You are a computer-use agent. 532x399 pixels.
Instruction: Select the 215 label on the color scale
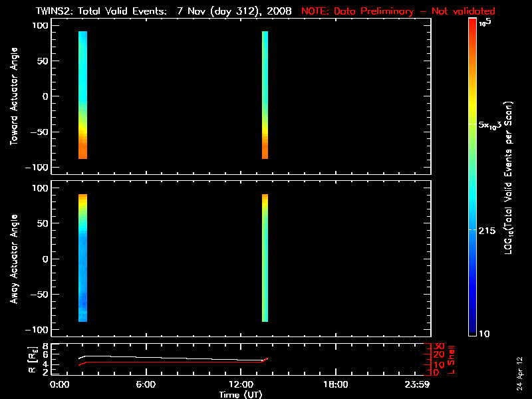(x=489, y=229)
